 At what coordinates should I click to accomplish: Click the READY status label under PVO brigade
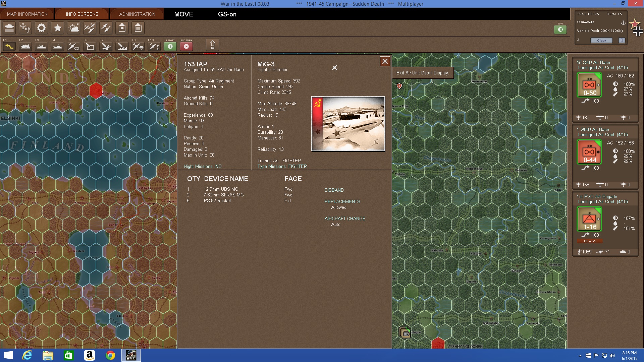tap(590, 241)
